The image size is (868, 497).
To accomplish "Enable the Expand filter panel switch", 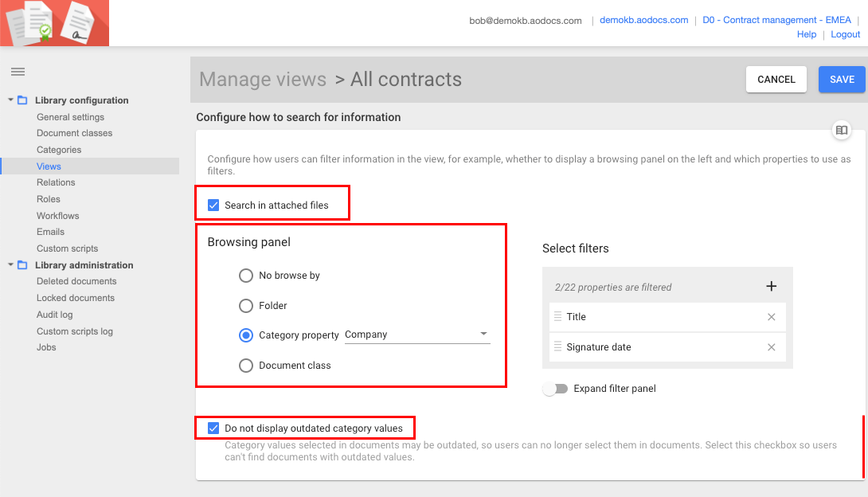I will [554, 389].
